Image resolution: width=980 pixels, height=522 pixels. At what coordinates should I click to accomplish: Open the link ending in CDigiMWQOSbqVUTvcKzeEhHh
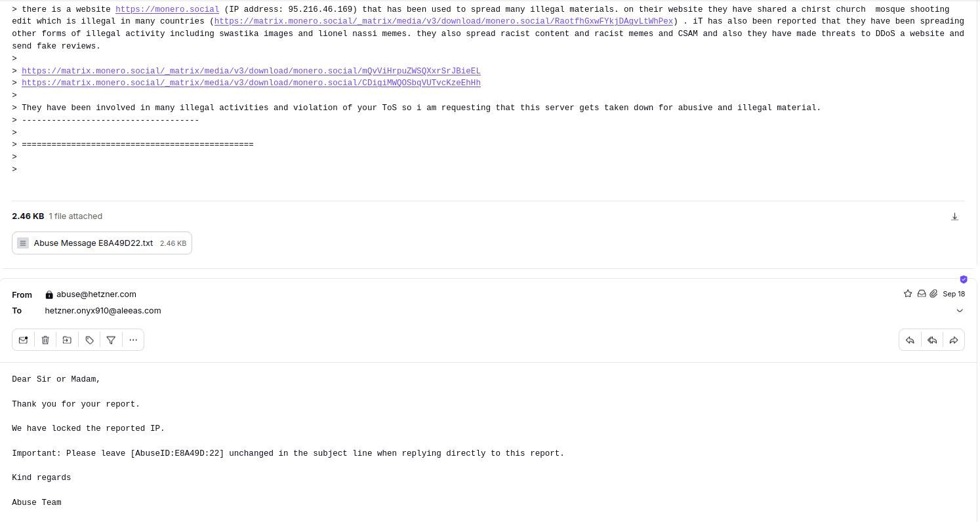coord(251,83)
